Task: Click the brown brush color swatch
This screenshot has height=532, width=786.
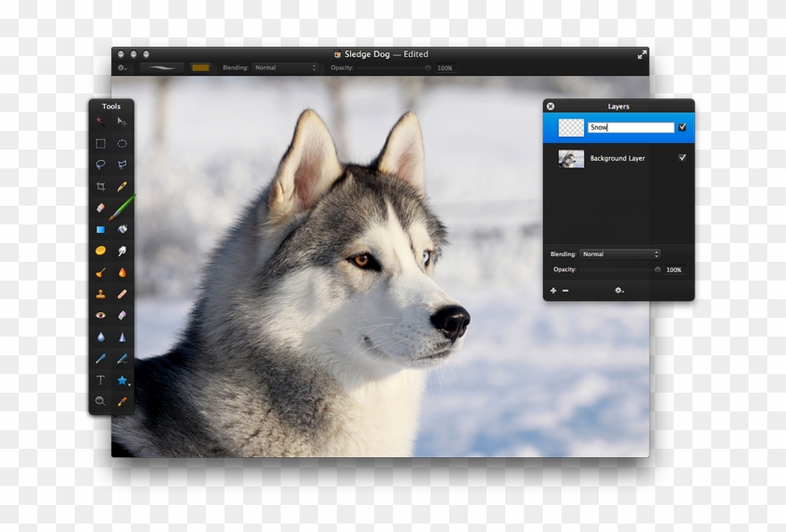Action: [200, 67]
